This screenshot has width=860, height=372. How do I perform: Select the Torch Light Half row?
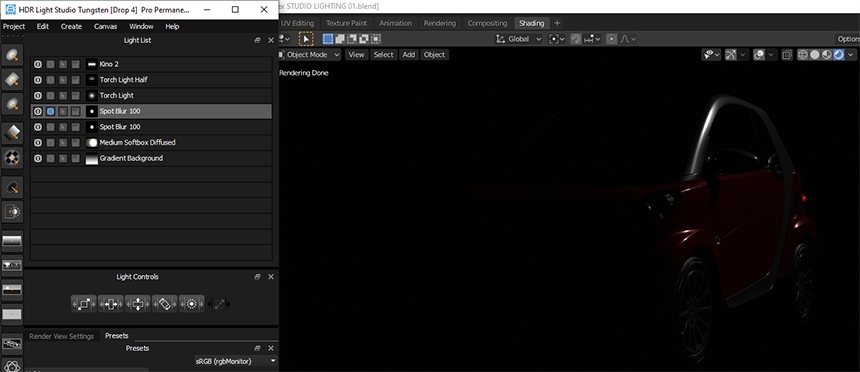[x=151, y=80]
